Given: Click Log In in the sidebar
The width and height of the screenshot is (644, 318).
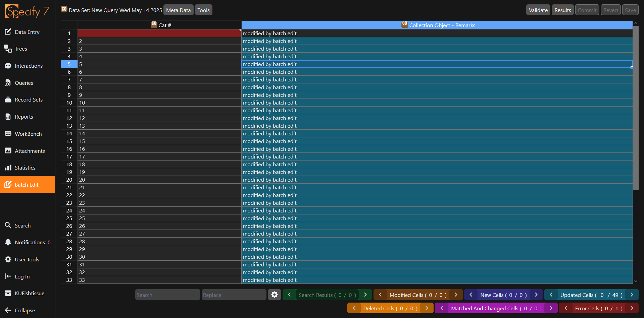Looking at the screenshot, I should (28, 276).
